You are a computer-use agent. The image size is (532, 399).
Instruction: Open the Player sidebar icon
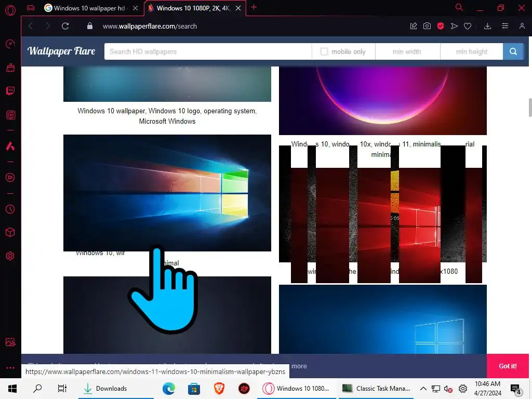(10, 178)
